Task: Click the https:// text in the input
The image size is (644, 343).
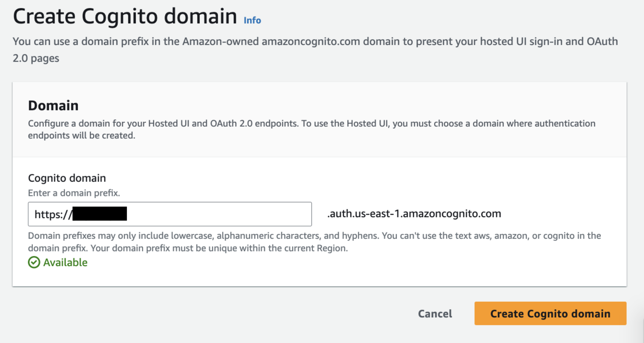Action: tap(53, 214)
